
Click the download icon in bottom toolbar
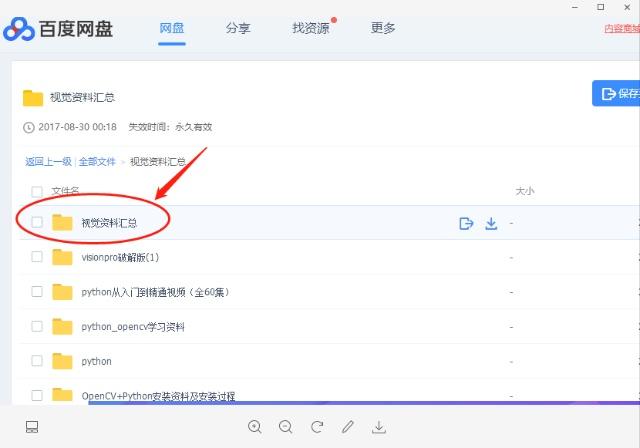pyautogui.click(x=379, y=427)
